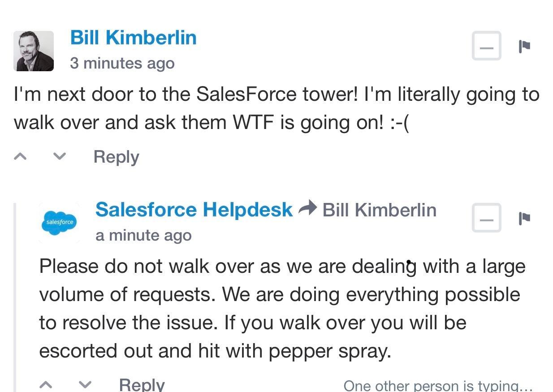Reply to Bill Kimberlin's comment
This screenshot has width=553, height=392.
tap(116, 157)
